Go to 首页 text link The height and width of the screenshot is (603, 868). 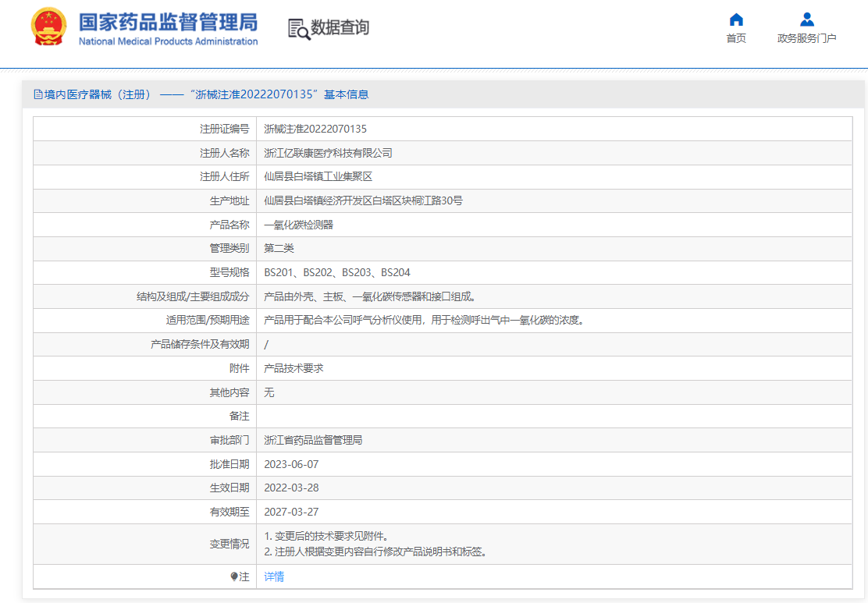click(x=735, y=39)
